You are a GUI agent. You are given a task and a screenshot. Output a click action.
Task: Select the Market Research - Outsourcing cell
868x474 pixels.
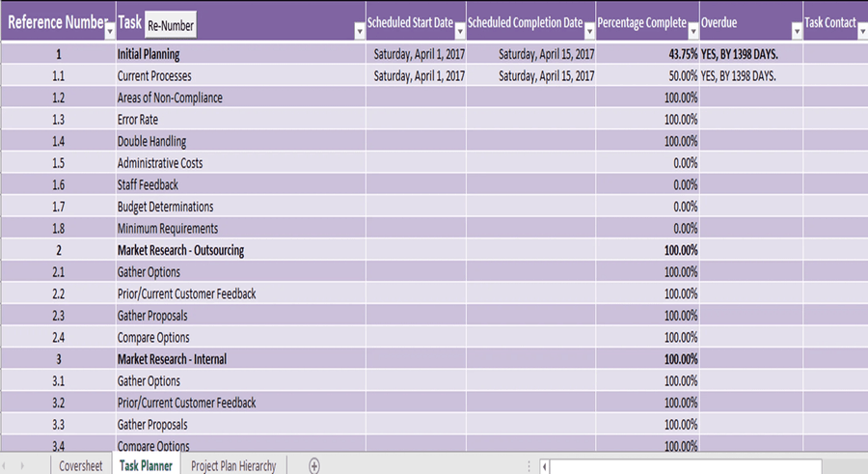click(x=241, y=250)
